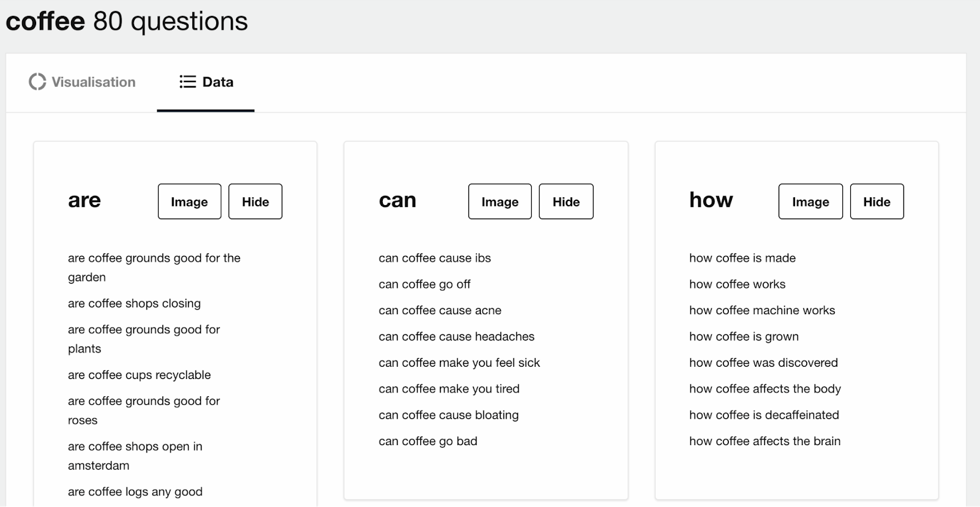Select 'can coffee go bad' question
980x507 pixels.
(428, 441)
